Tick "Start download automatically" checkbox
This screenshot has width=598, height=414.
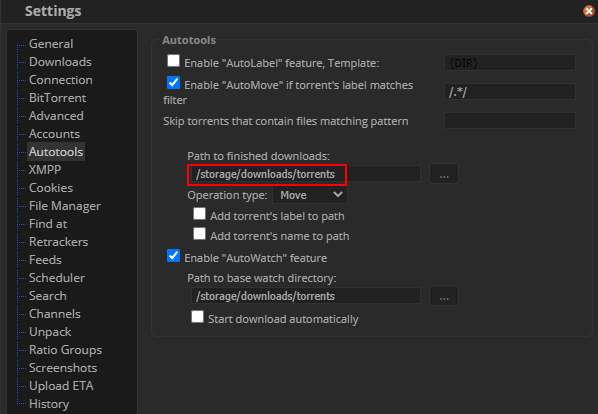click(198, 317)
